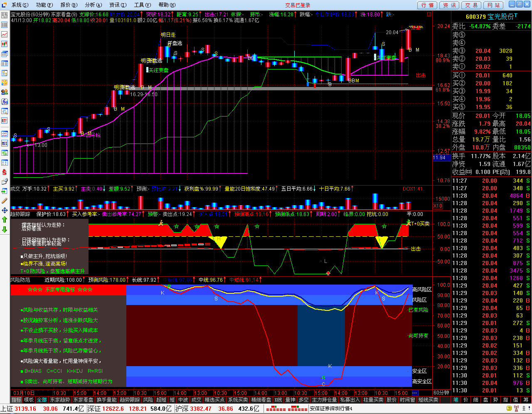532x414 pixels.
Task: Select the 笔 tab in the tick panel
Action: [x=456, y=400]
